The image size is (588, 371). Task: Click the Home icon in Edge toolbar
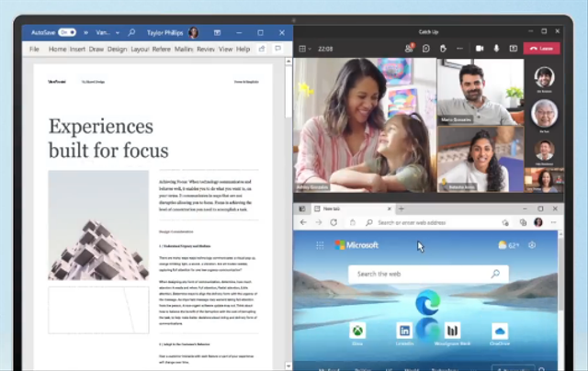(353, 222)
